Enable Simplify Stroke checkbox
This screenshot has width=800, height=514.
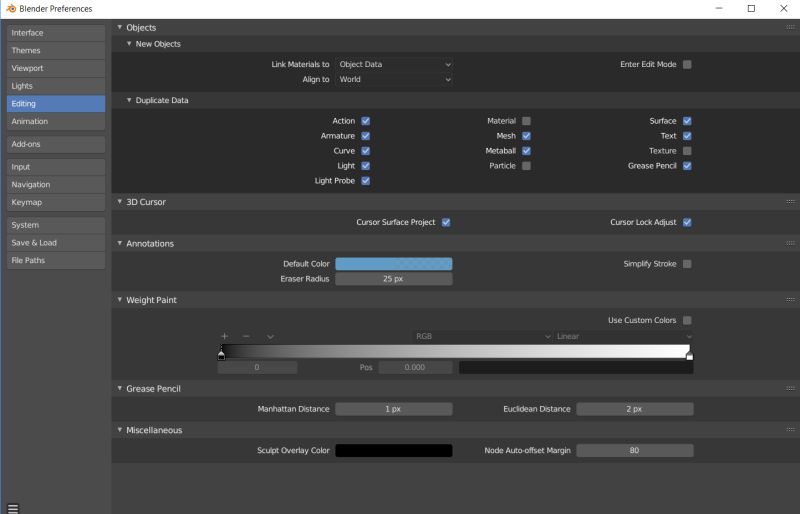click(687, 264)
